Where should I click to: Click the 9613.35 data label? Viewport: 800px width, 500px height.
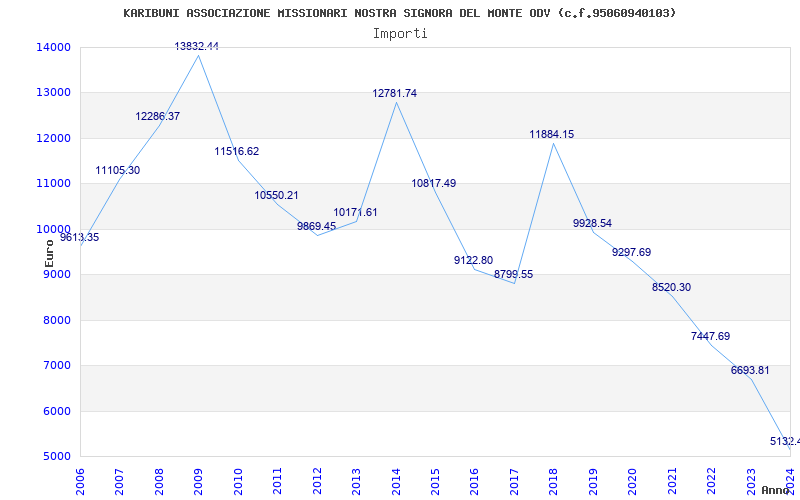point(80,237)
